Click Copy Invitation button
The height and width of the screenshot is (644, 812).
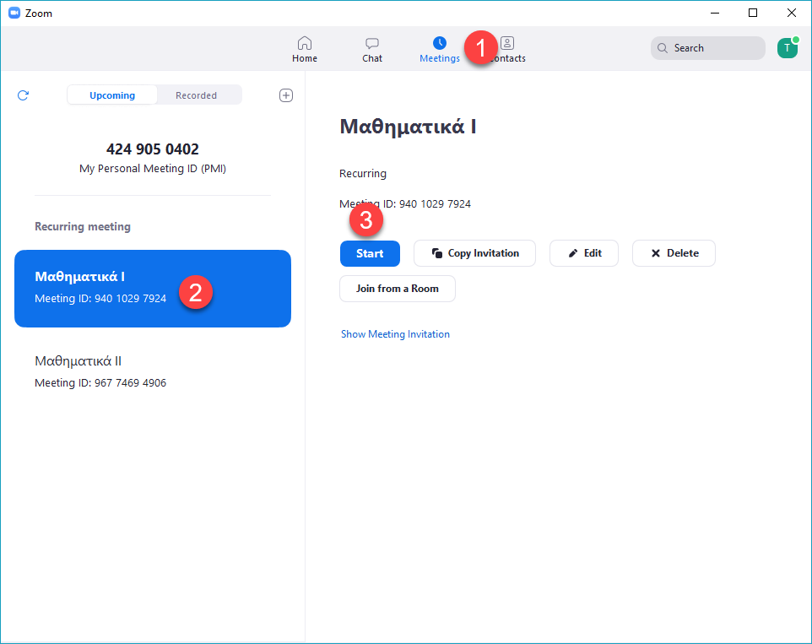coord(474,253)
